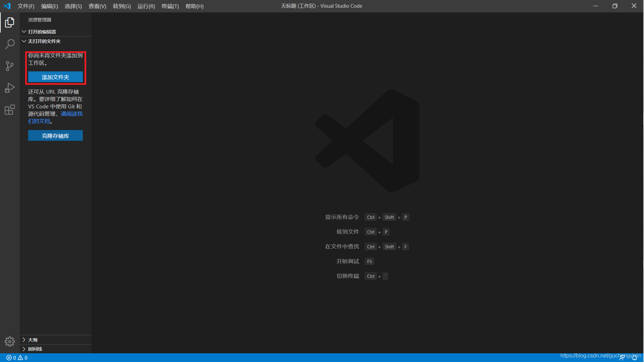Collapse the 打开的编辑器 section
This screenshot has height=362, width=644.
(x=56, y=32)
